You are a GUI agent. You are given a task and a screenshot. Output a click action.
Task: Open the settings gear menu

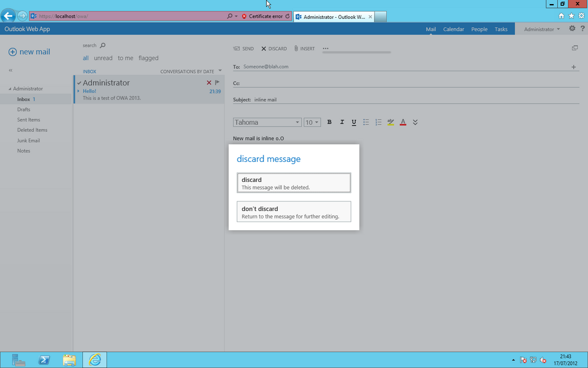(572, 28)
